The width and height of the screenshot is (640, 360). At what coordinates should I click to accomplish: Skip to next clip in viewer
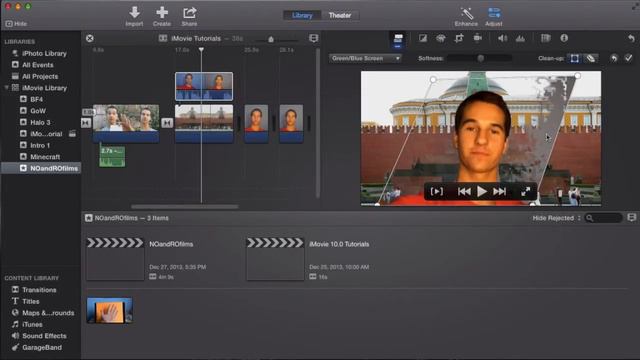[500, 191]
